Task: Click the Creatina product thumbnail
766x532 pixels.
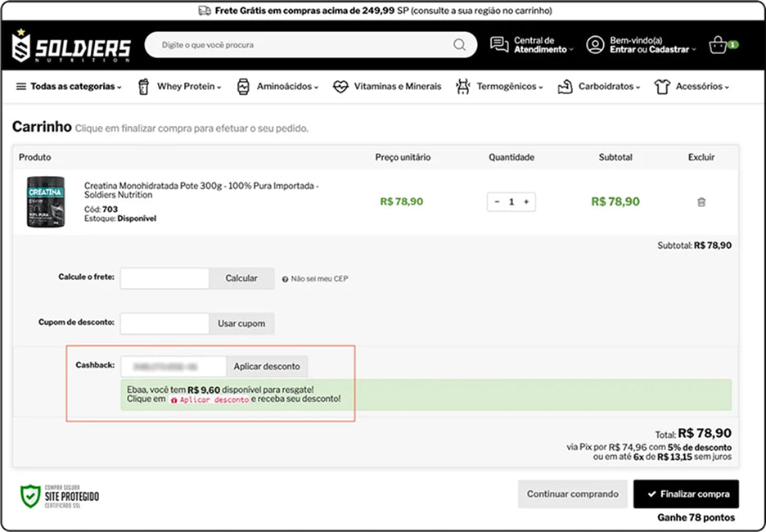Action: pos(45,202)
